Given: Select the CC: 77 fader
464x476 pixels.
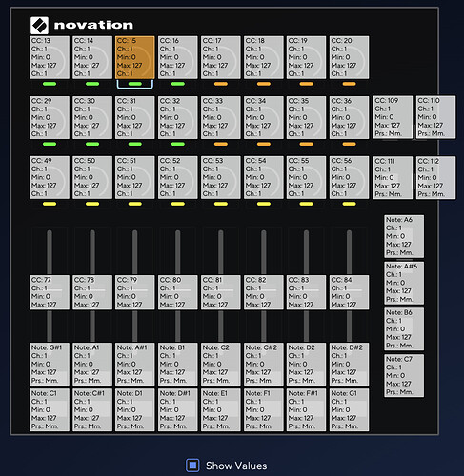Looking at the screenshot, I should click(x=50, y=292).
